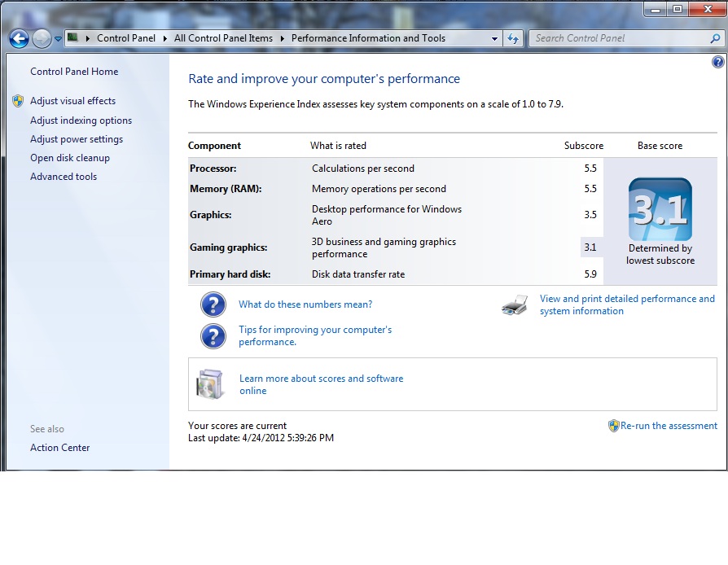Click the shield icon beside Adjust visual effects

coord(18,101)
